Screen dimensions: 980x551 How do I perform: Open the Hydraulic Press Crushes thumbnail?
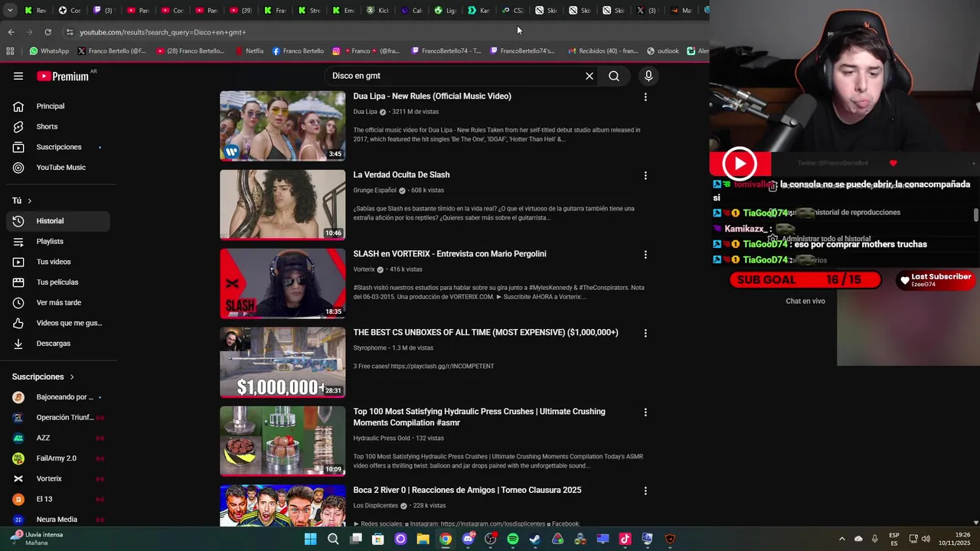pos(283,442)
